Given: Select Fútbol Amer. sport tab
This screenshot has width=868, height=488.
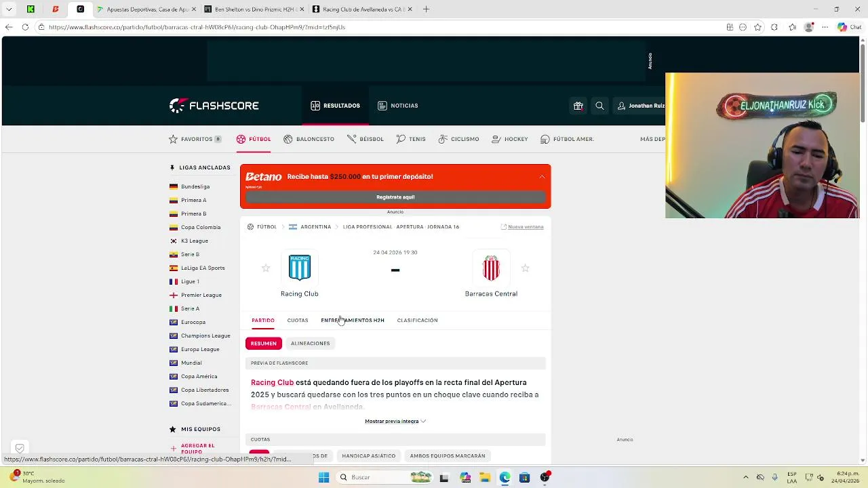Looking at the screenshot, I should click(567, 139).
